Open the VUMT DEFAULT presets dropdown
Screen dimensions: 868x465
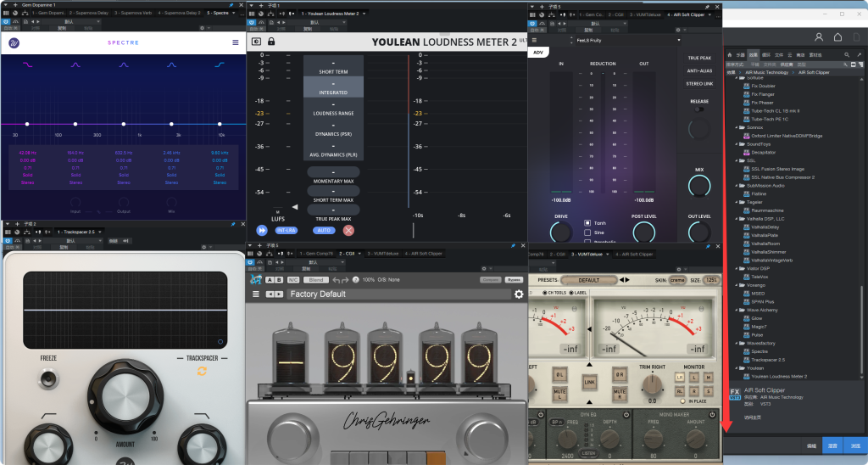point(589,280)
